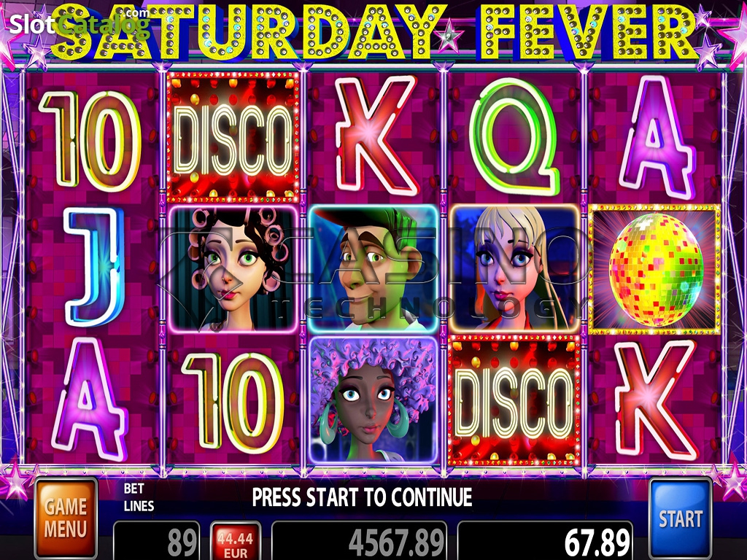This screenshot has width=747, height=560.
Task: Click the blue START button
Action: [681, 519]
